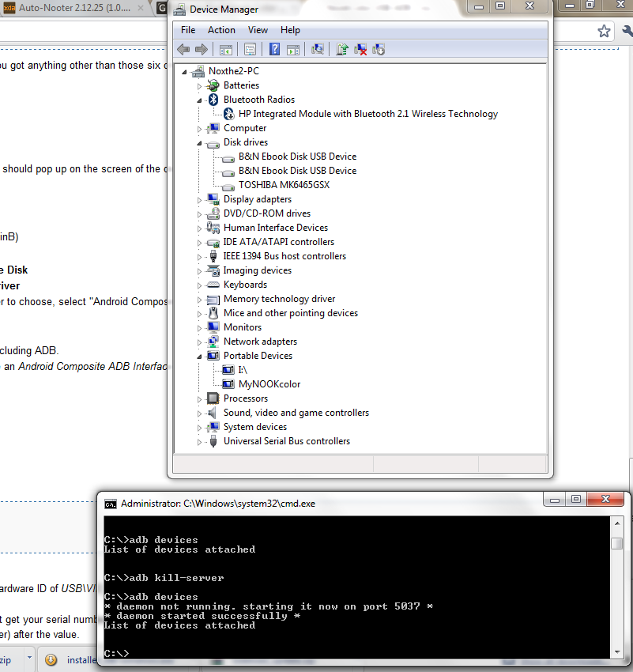Expand the Batteries node
Screen dimensions: 633x672
pyautogui.click(x=199, y=86)
